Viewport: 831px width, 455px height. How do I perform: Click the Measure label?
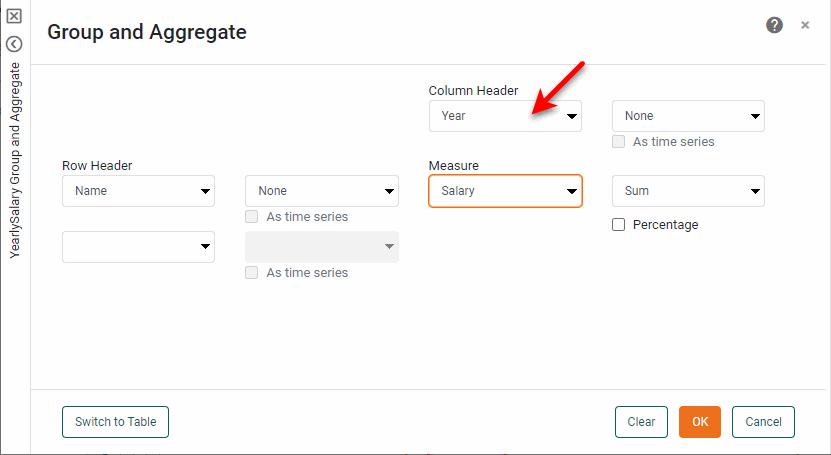[x=454, y=166]
